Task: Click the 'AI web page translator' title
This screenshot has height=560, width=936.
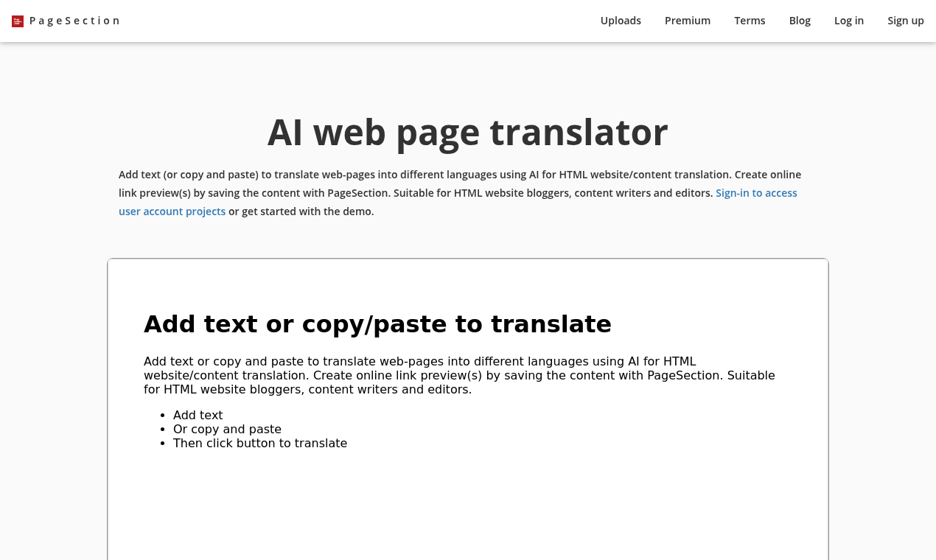Action: [467, 133]
